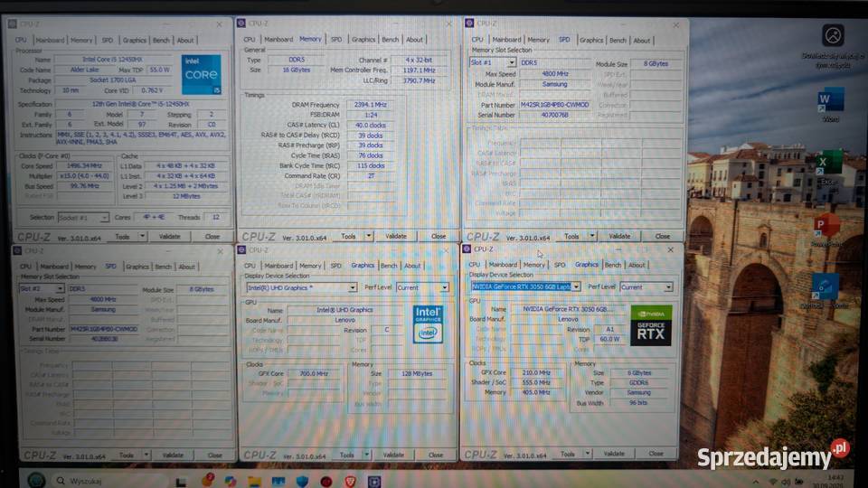This screenshot has height=488, width=868.
Task: Click Tools button in the Intel UHD Graphics window
Action: 347,455
